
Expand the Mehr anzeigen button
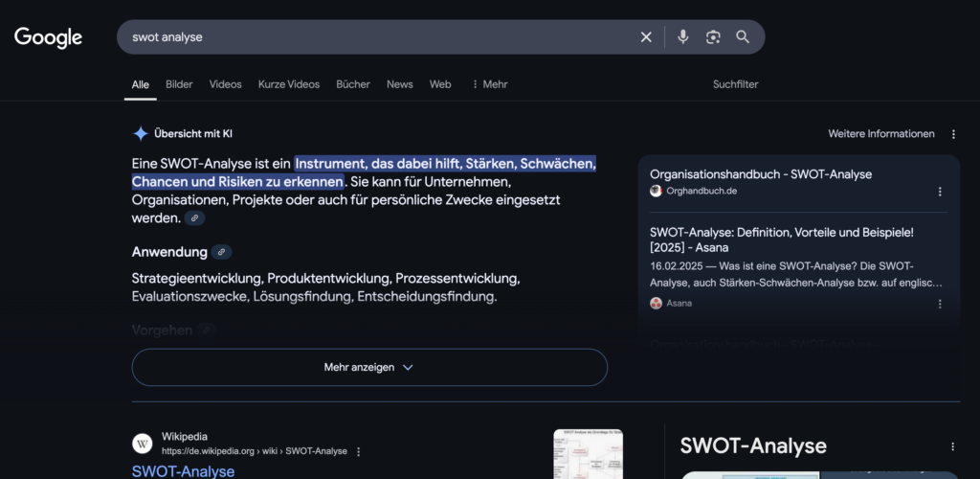coord(369,367)
